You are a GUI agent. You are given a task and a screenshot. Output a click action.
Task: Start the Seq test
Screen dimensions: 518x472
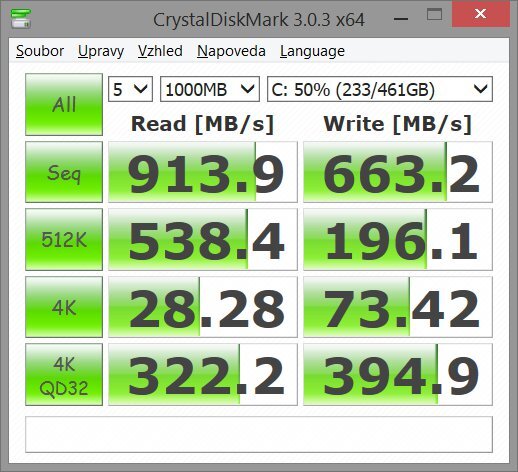click(64, 172)
